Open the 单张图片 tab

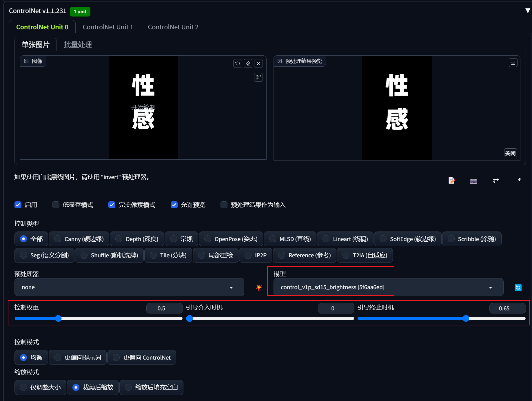click(36, 45)
